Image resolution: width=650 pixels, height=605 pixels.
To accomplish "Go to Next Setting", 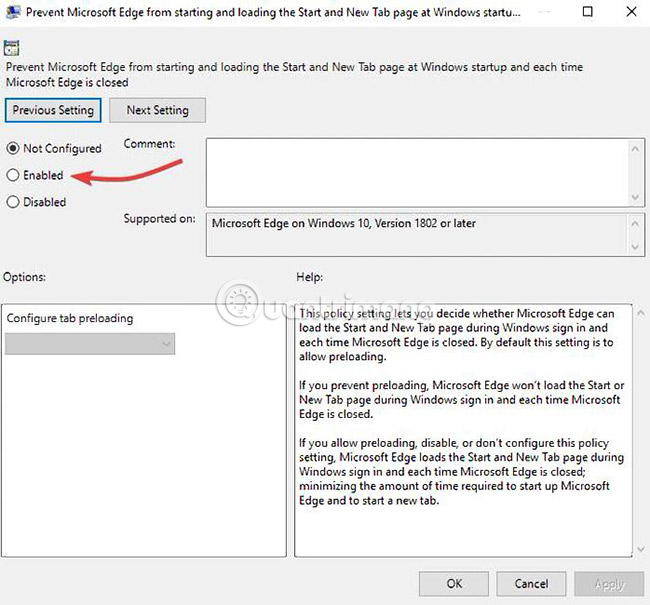I will pyautogui.click(x=158, y=110).
